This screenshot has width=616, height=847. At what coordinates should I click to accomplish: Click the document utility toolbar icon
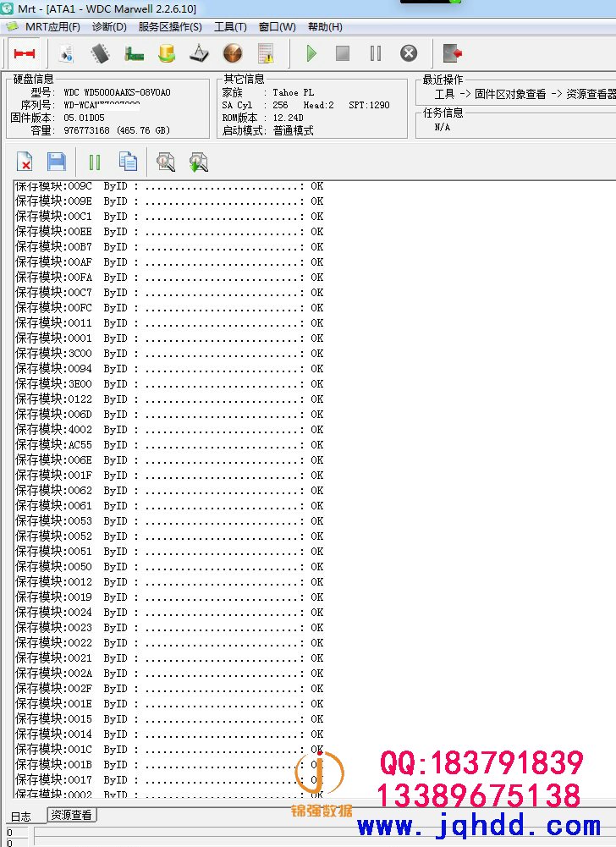click(x=67, y=53)
